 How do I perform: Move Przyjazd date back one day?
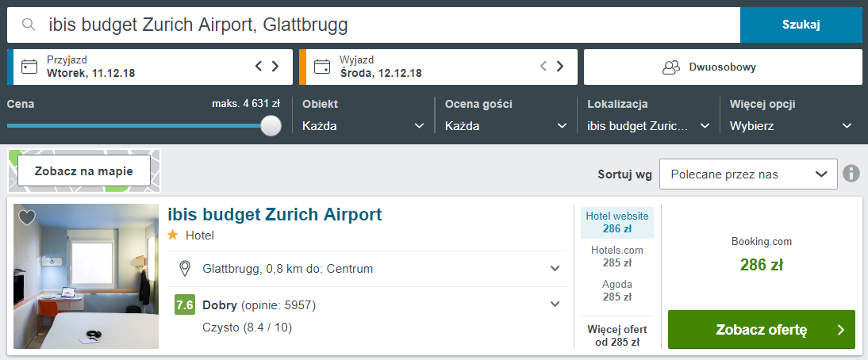(259, 67)
